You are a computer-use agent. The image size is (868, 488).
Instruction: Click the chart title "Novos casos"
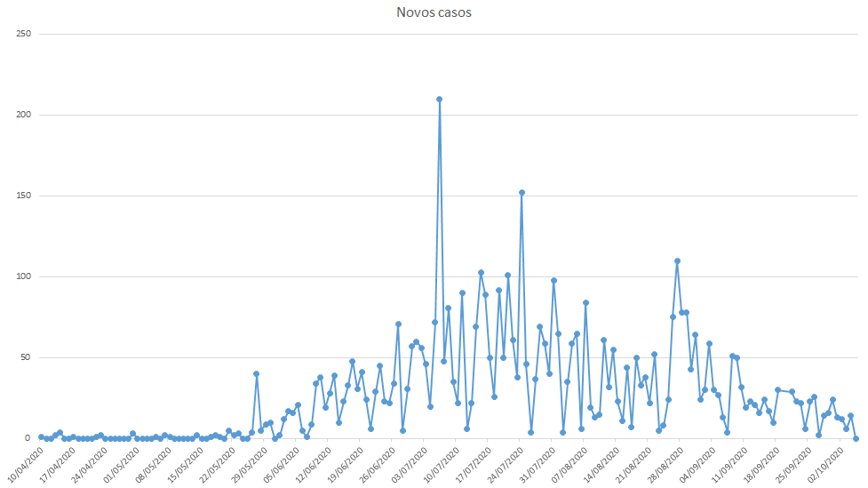coord(434,12)
